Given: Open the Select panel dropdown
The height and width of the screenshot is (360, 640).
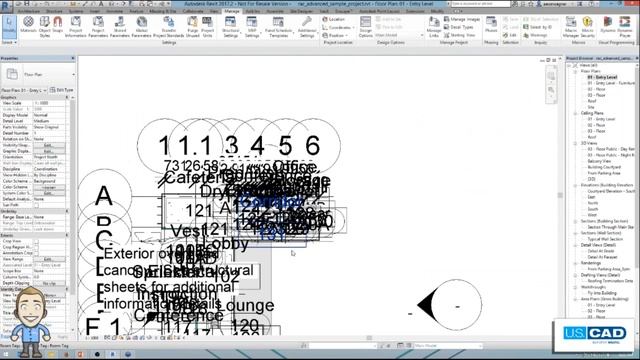Looking at the screenshot, I should pyautogui.click(x=9, y=42).
